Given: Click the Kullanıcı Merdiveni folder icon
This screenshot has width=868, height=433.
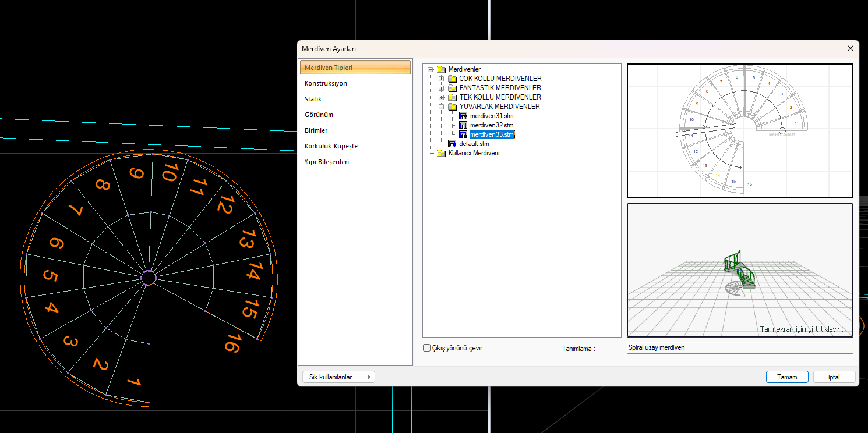Looking at the screenshot, I should tap(441, 153).
